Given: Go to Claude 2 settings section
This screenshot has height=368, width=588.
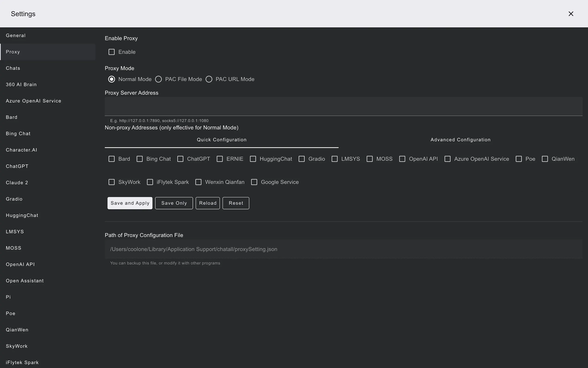Looking at the screenshot, I should 17,183.
